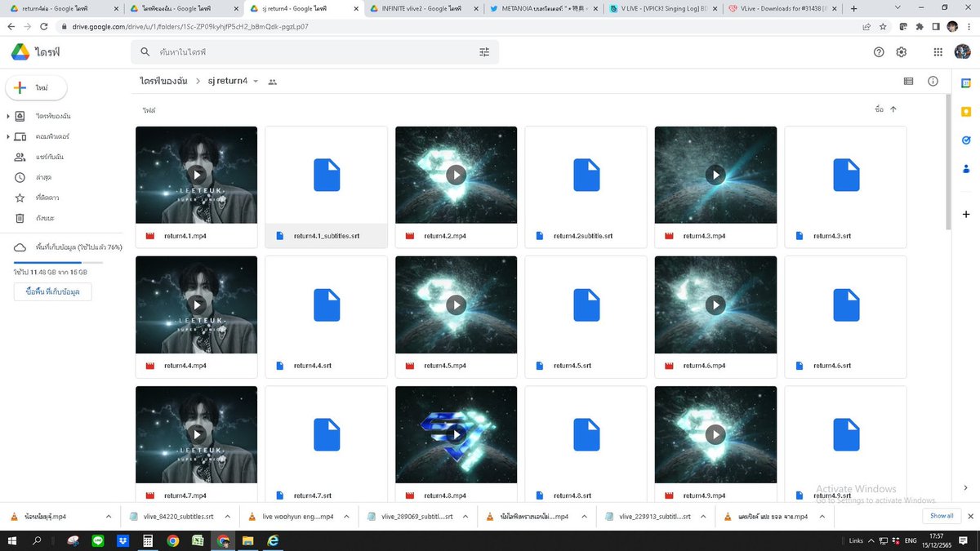Screen dimensions: 980x551
Task: Open File Explorer in taskbar
Action: point(247,540)
